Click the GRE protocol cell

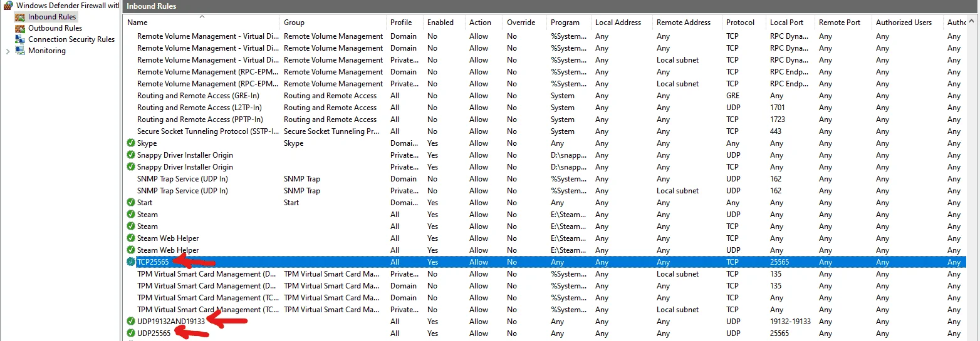733,96
